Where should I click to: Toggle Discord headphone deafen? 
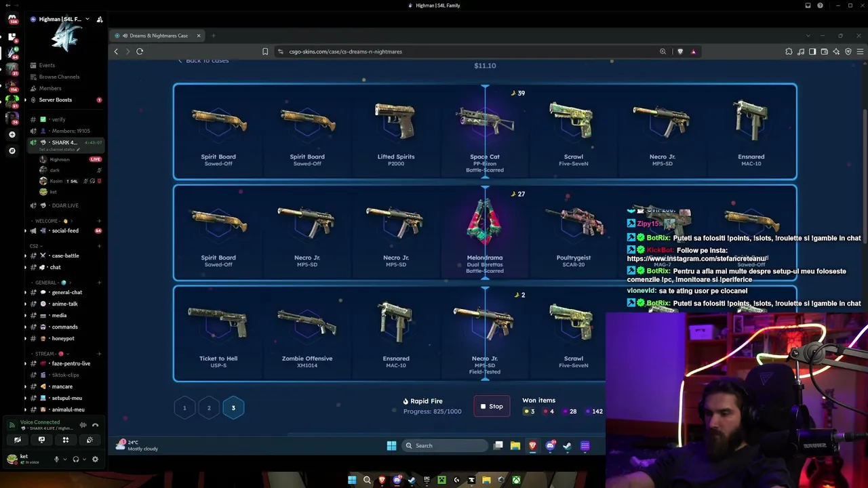point(75,459)
